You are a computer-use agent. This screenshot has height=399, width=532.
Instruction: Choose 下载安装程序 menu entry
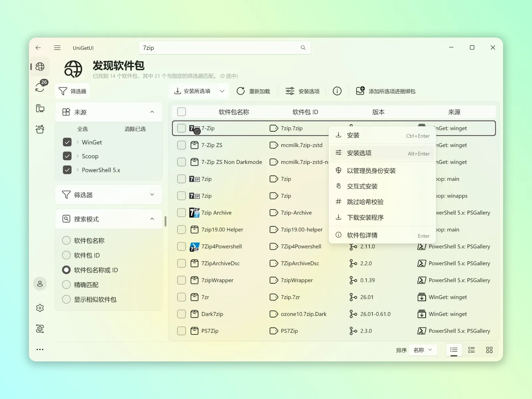[x=382, y=217]
